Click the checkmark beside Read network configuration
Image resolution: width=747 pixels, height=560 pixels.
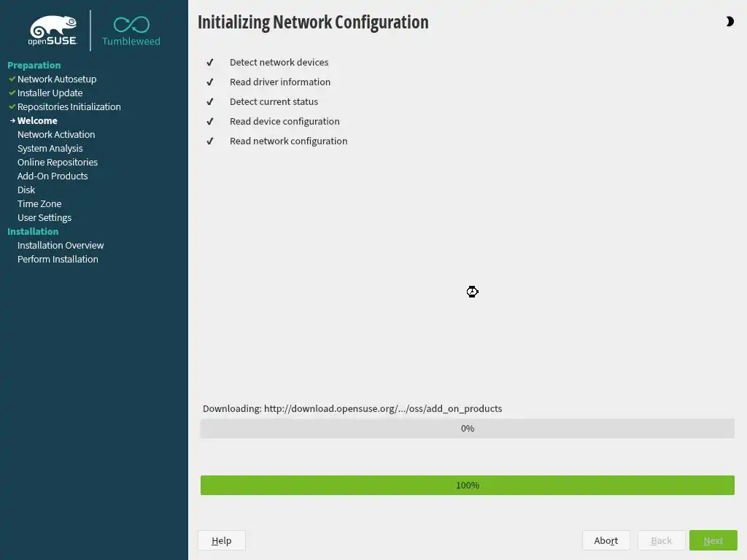point(209,141)
